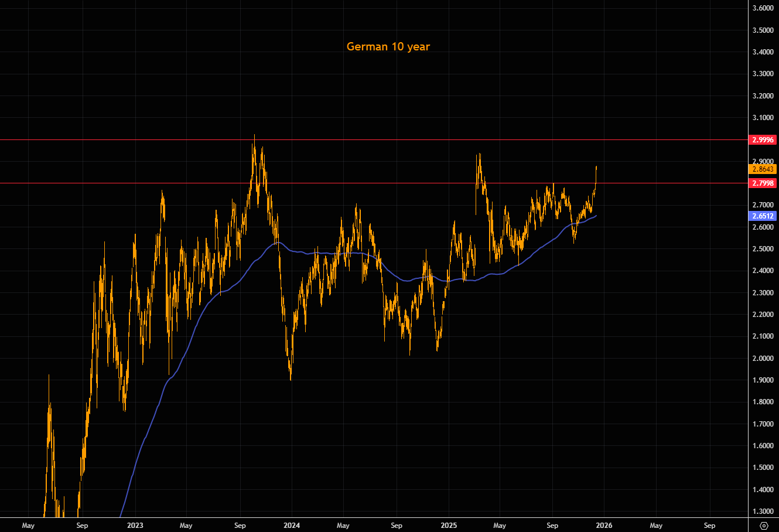Click the 3.5000 price axis label
This screenshot has height=532, width=779.
click(764, 30)
